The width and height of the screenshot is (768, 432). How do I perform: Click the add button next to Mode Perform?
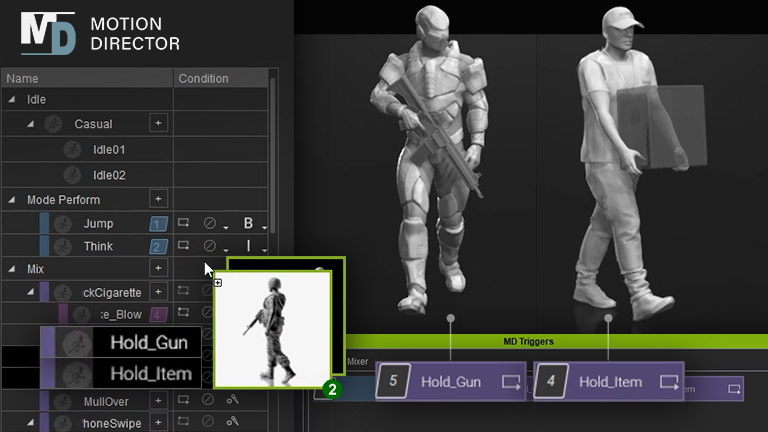coord(158,199)
